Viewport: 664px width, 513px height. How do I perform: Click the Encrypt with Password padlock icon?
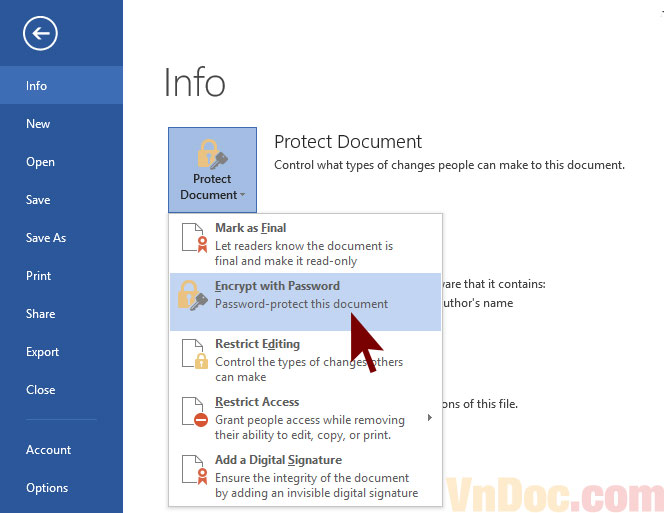(193, 295)
